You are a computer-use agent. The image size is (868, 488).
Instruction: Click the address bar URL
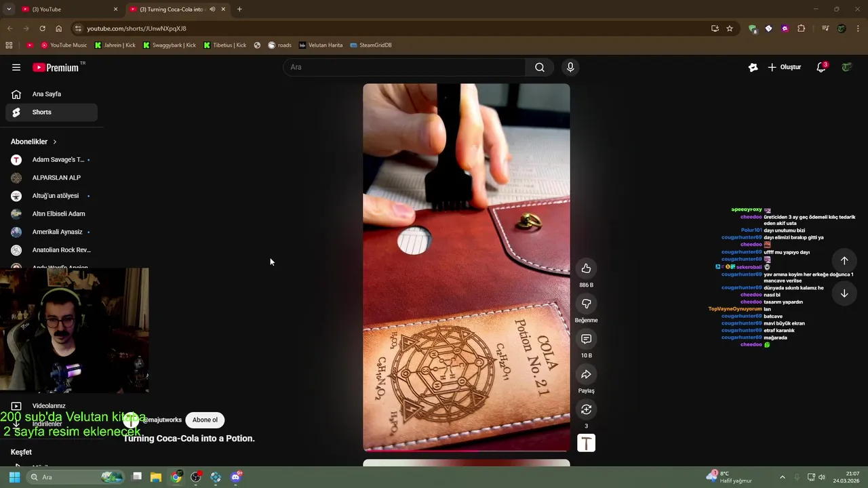point(136,28)
